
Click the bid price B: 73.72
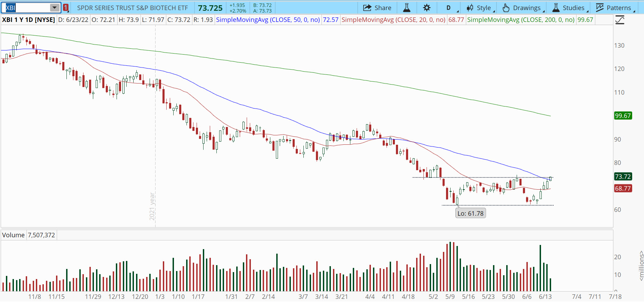tap(262, 5)
